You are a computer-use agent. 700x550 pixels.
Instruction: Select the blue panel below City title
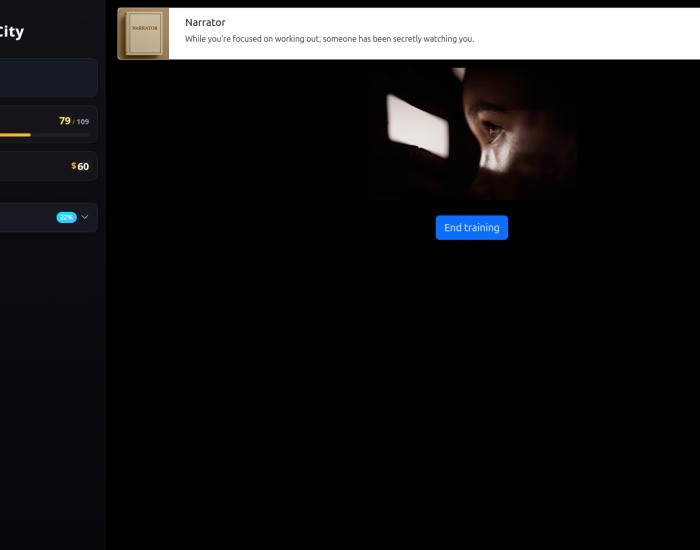pos(48,78)
